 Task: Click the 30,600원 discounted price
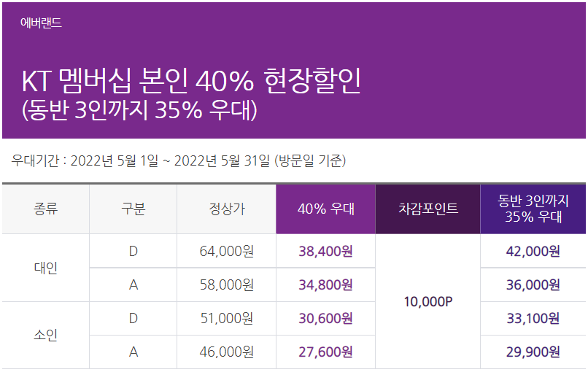point(326,318)
